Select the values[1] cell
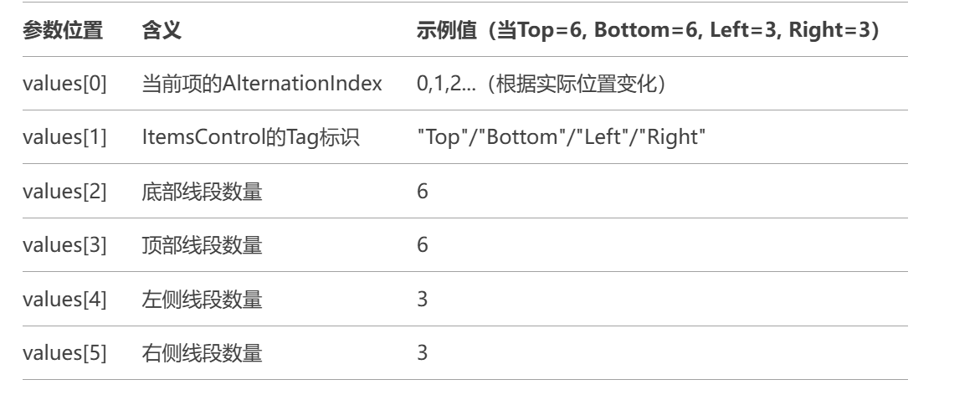 click(64, 137)
